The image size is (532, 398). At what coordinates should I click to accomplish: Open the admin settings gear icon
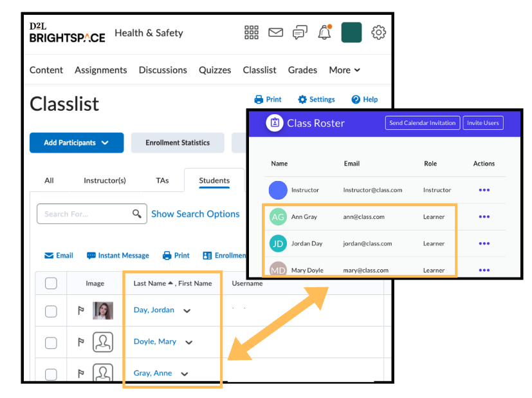click(379, 33)
